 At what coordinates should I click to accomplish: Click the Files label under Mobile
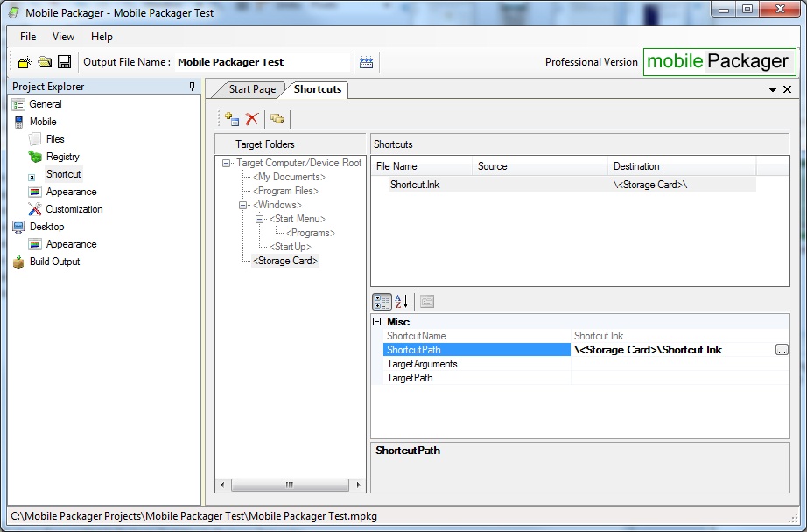tap(55, 139)
